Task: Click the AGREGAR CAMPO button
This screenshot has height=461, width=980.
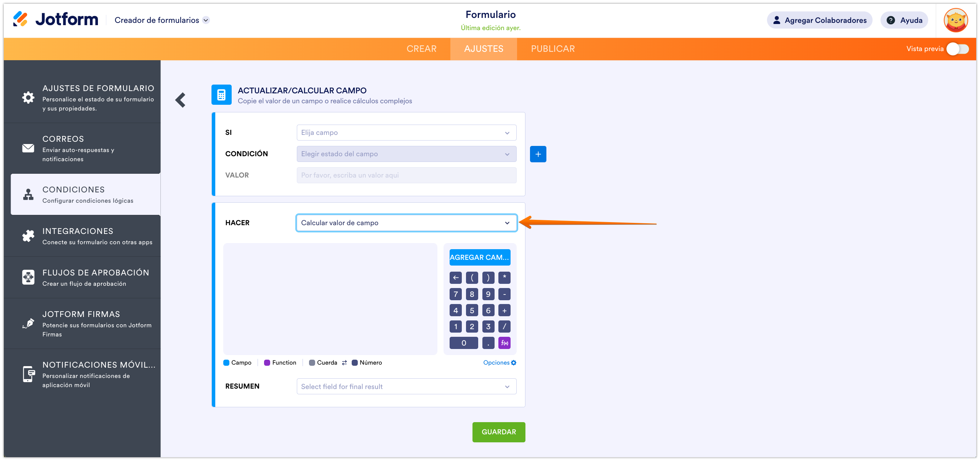Action: pos(479,258)
